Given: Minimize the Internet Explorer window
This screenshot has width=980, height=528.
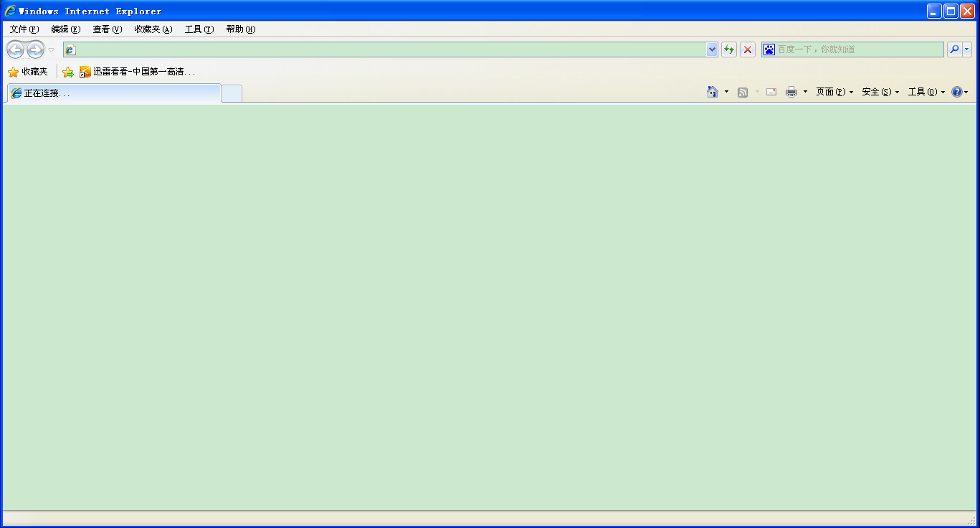Looking at the screenshot, I should tap(934, 11).
